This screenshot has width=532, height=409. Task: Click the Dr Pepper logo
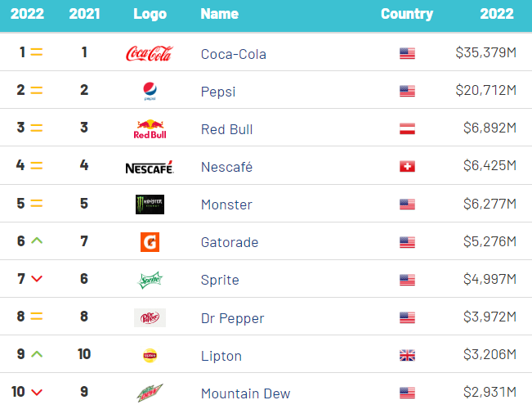point(150,317)
